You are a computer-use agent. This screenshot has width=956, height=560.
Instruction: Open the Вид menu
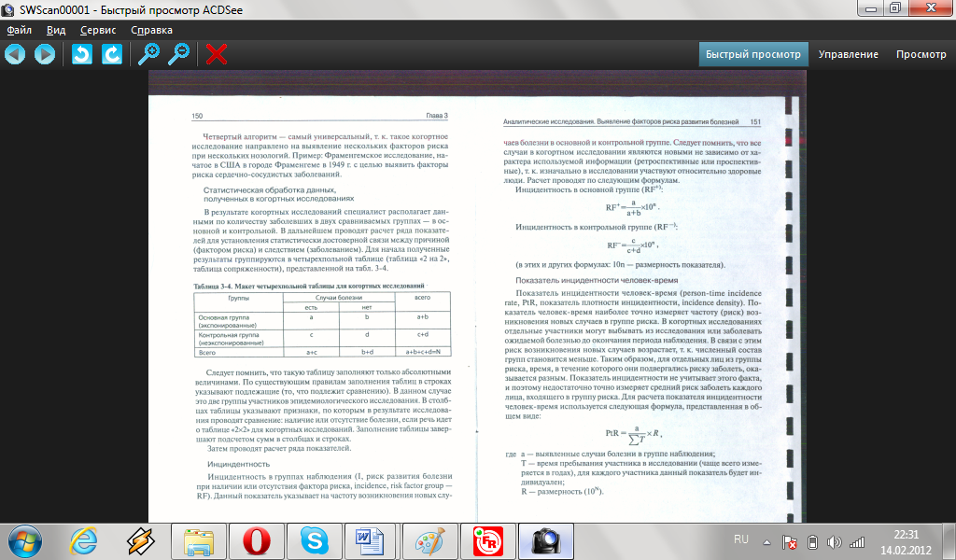coord(56,30)
